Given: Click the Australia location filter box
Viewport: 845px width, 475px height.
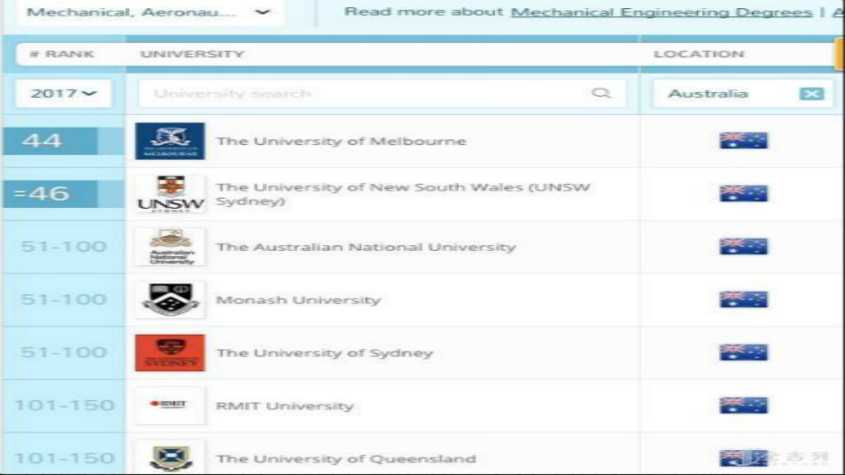Looking at the screenshot, I should point(742,94).
